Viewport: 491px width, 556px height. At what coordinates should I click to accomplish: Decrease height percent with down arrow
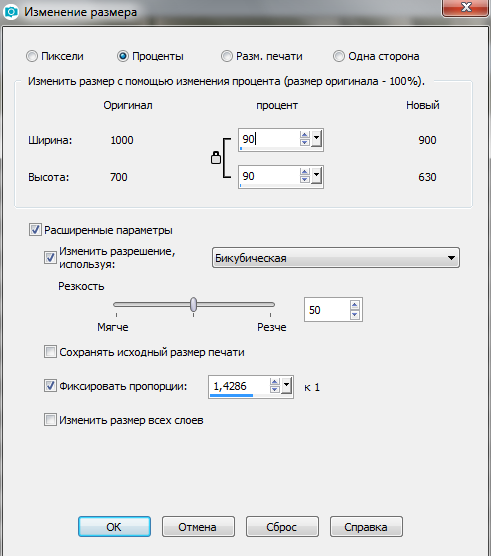tap(305, 179)
